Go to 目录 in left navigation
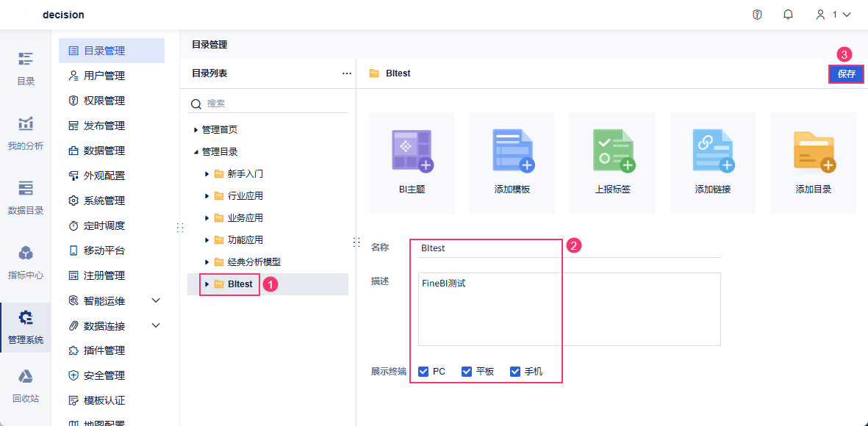The image size is (868, 426). click(x=26, y=69)
